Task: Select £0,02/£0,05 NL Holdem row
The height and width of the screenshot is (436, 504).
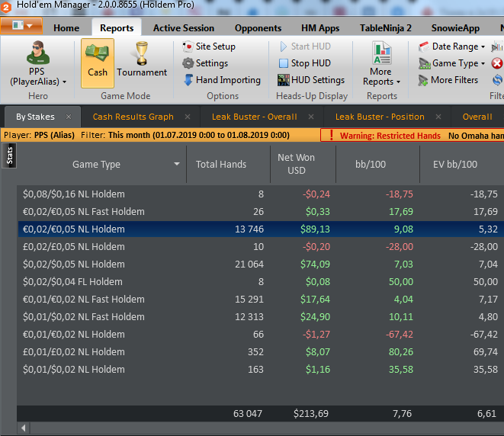Action: (x=261, y=247)
